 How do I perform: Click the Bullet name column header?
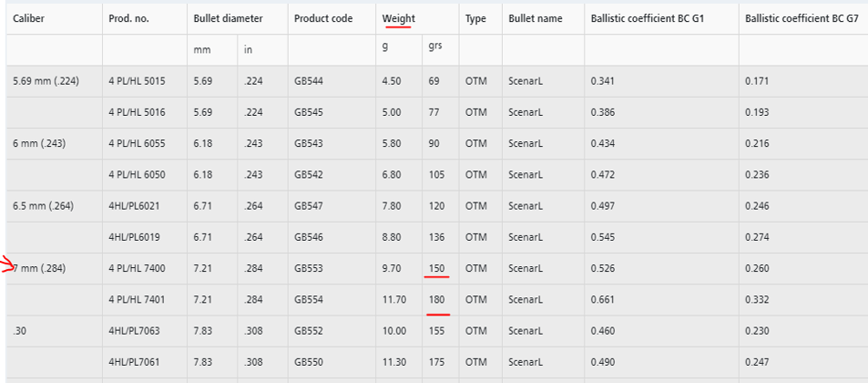[536, 18]
